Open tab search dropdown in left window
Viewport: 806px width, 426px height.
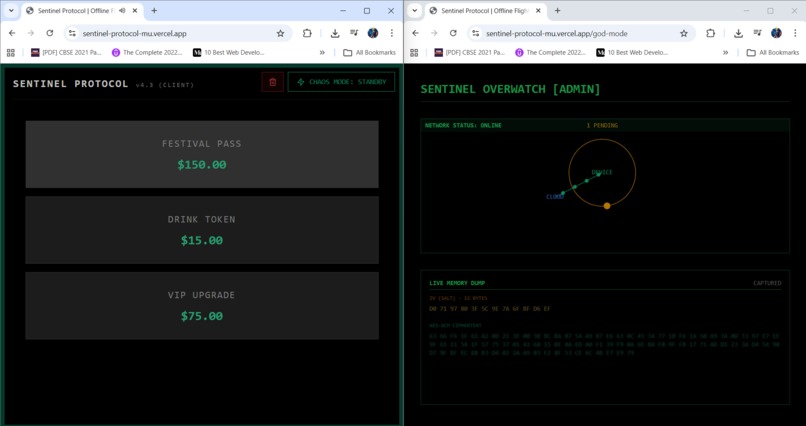[11, 11]
